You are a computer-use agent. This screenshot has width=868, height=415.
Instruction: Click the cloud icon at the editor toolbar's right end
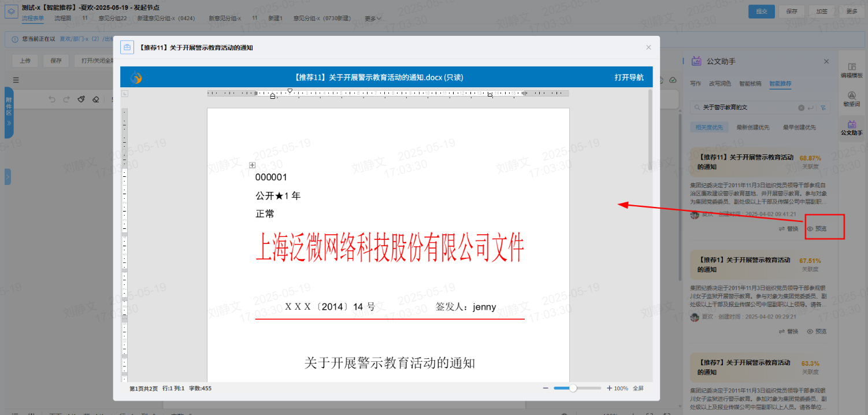[673, 80]
